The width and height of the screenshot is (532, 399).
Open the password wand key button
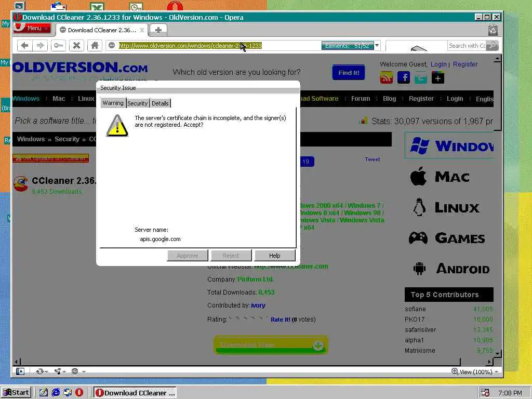click(58, 46)
